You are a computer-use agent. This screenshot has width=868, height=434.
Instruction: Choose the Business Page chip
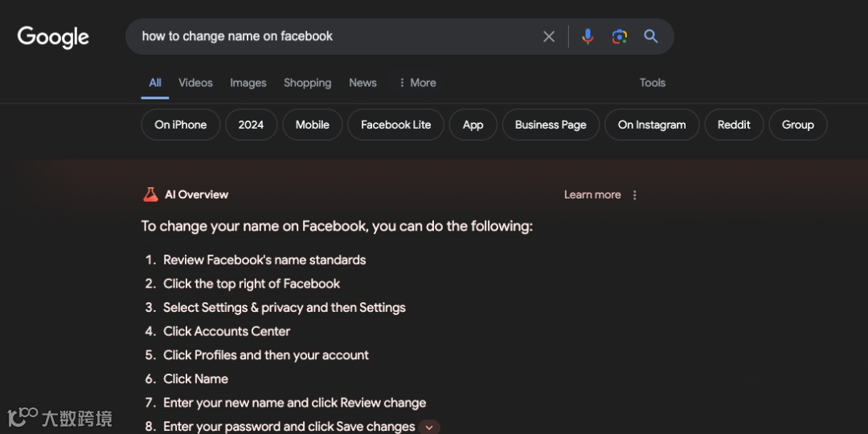[x=551, y=125]
